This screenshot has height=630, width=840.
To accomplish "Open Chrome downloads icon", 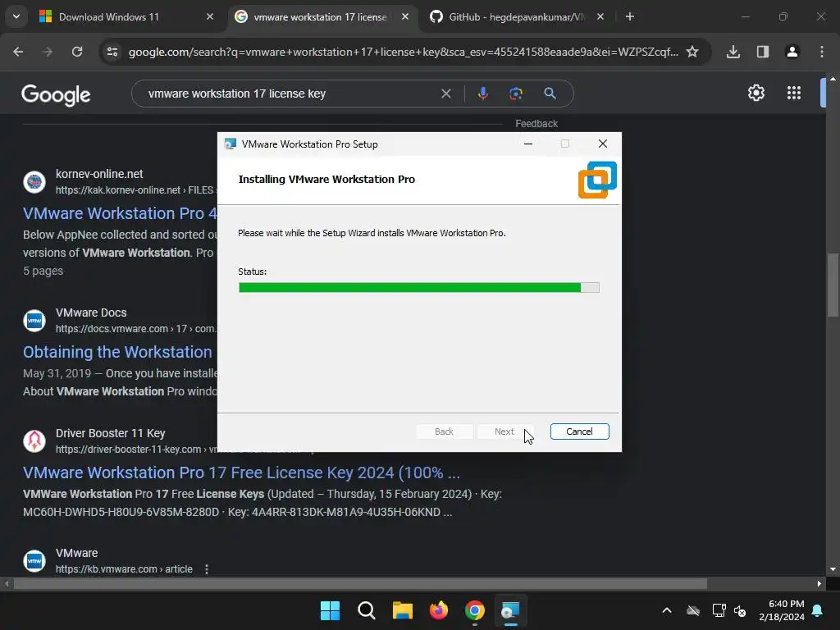I will (x=733, y=52).
